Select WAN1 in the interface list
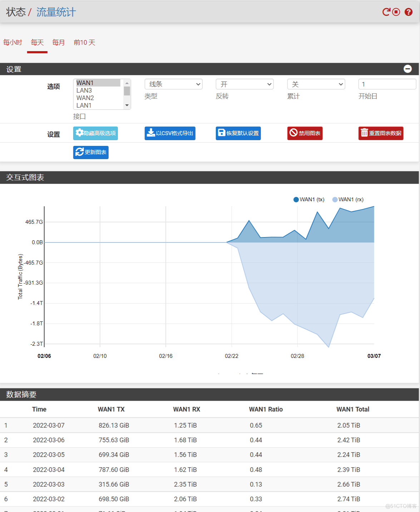This screenshot has height=512, width=420. point(98,83)
